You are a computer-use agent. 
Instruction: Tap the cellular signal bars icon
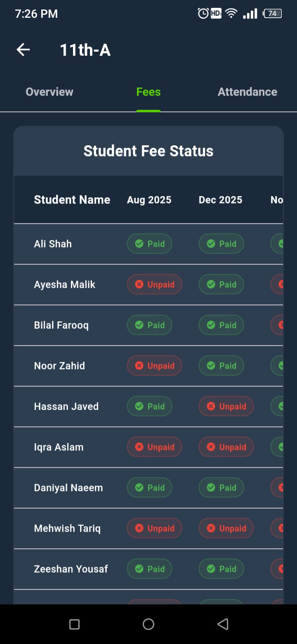coord(250,14)
